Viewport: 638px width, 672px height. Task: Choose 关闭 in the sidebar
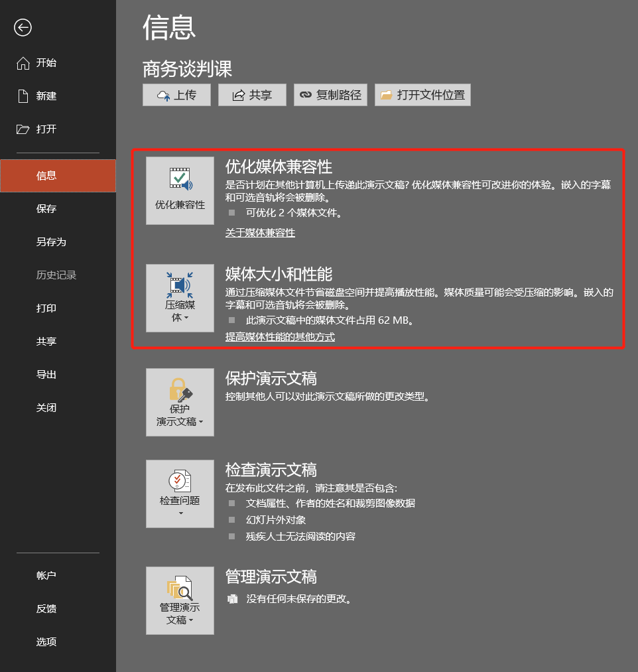coord(58,407)
